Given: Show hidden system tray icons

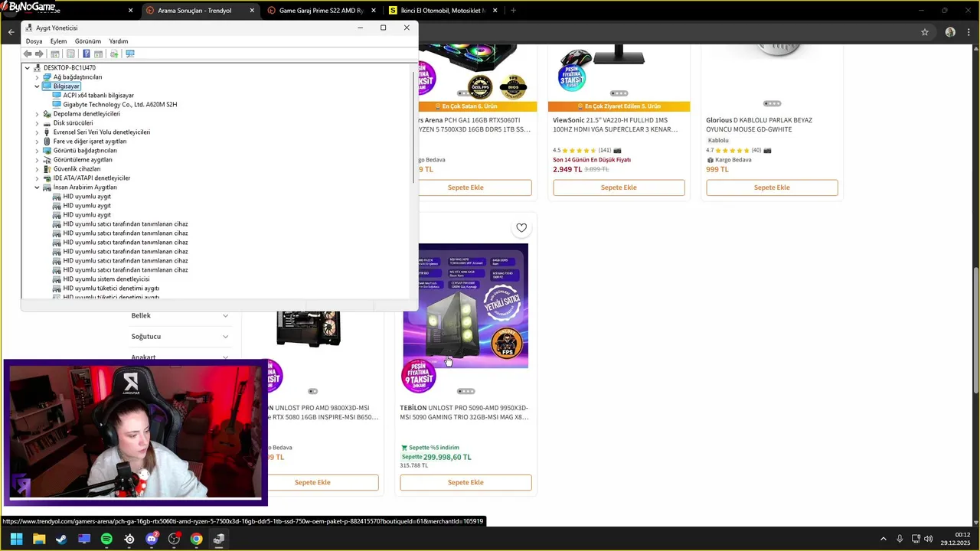Looking at the screenshot, I should pyautogui.click(x=884, y=539).
